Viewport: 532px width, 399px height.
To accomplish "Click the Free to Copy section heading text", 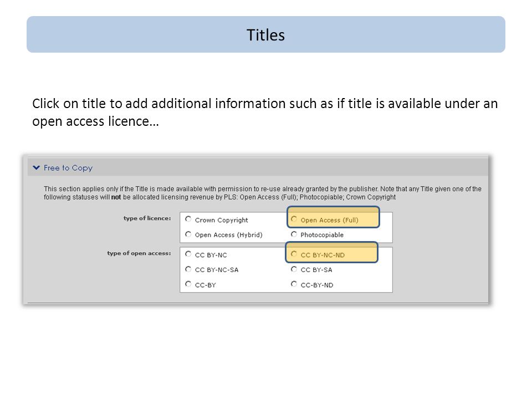I will pyautogui.click(x=68, y=168).
